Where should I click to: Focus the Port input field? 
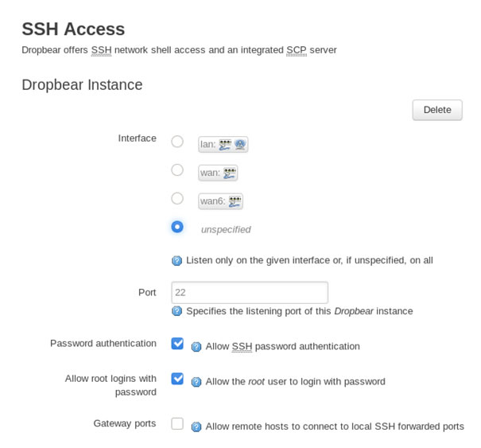(x=250, y=292)
